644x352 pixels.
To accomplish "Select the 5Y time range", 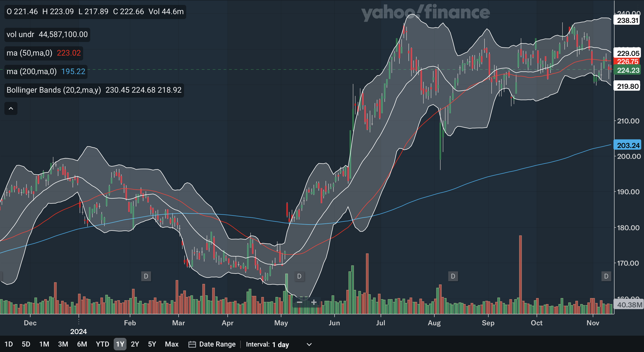I will point(152,344).
